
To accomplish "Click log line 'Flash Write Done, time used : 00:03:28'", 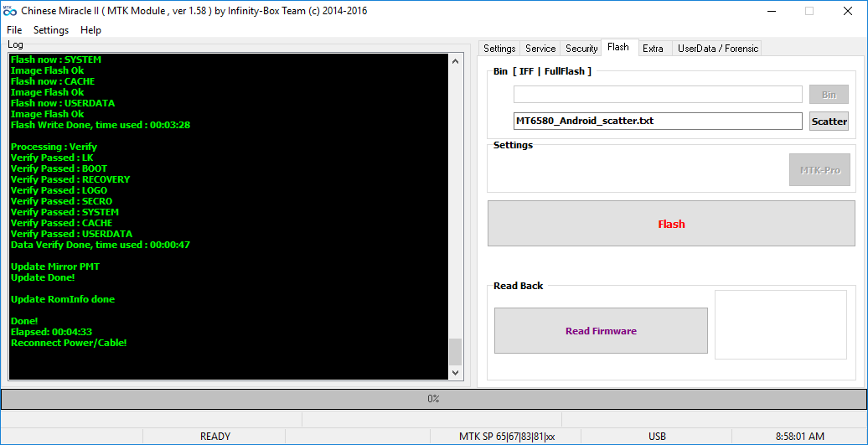I will tap(101, 125).
